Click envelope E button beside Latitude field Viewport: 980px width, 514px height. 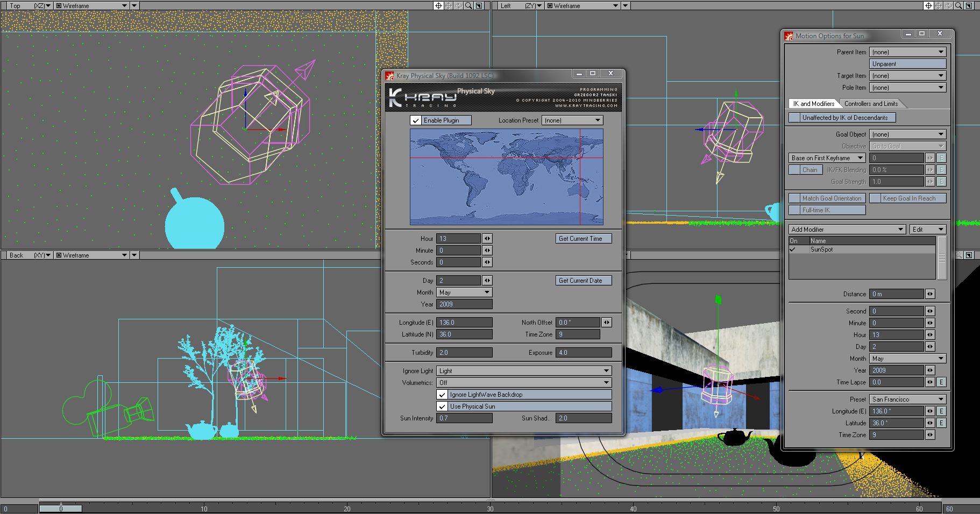(941, 423)
